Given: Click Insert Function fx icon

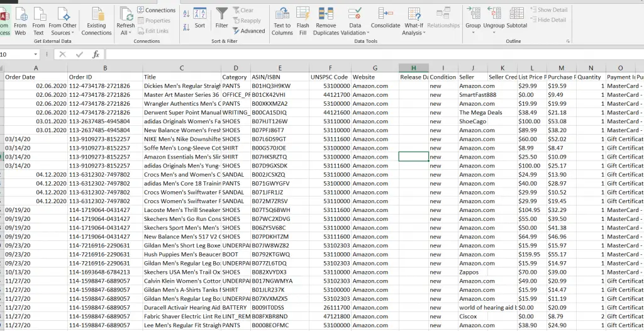Looking at the screenshot, I should click(96, 54).
